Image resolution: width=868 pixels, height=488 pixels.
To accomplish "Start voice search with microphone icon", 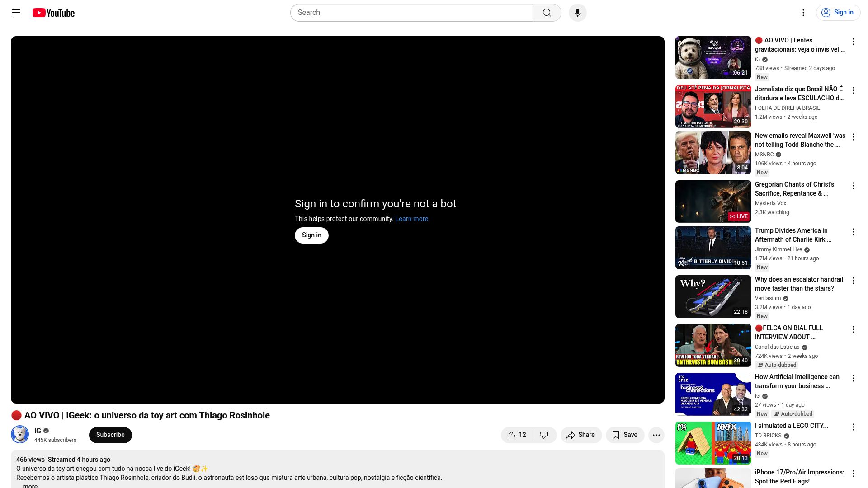I will (x=577, y=13).
